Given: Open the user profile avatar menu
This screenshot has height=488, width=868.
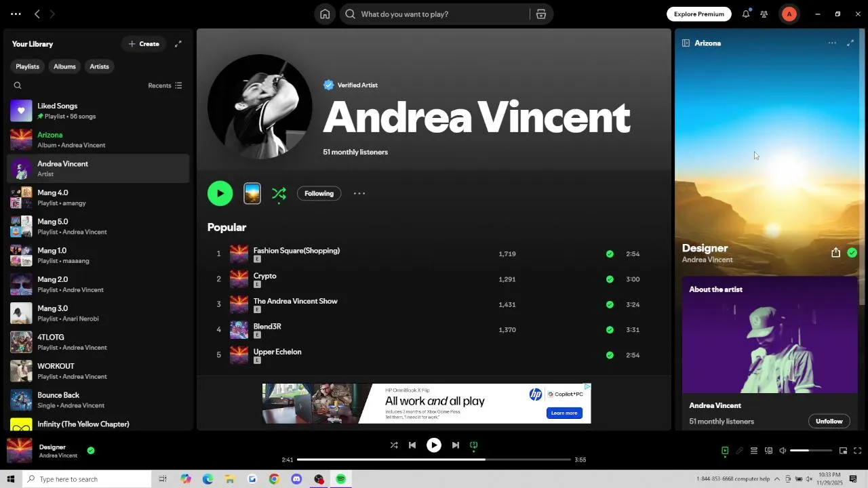Looking at the screenshot, I should (789, 14).
